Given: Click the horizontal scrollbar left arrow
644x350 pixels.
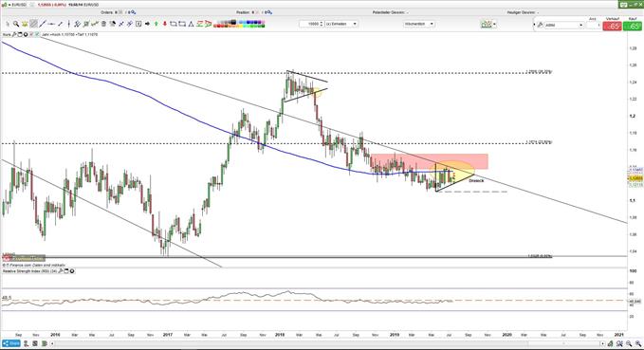Looking at the screenshot, I should [x=52, y=343].
